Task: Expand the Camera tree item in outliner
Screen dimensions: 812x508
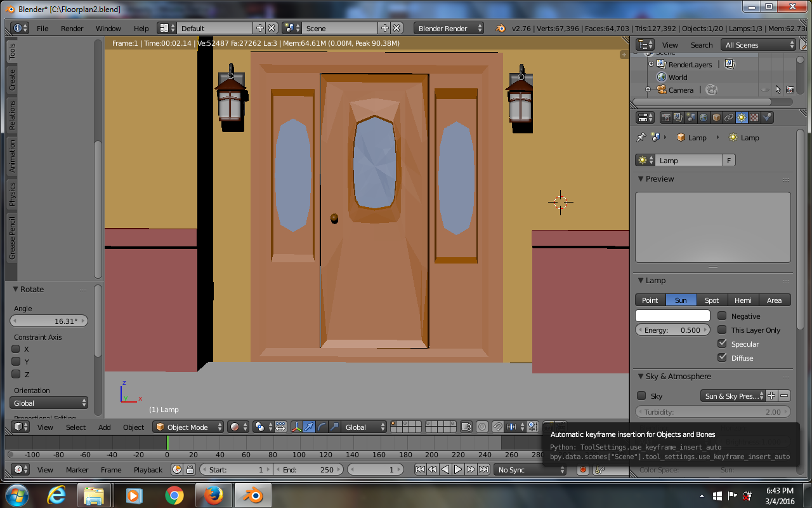Action: pyautogui.click(x=648, y=90)
